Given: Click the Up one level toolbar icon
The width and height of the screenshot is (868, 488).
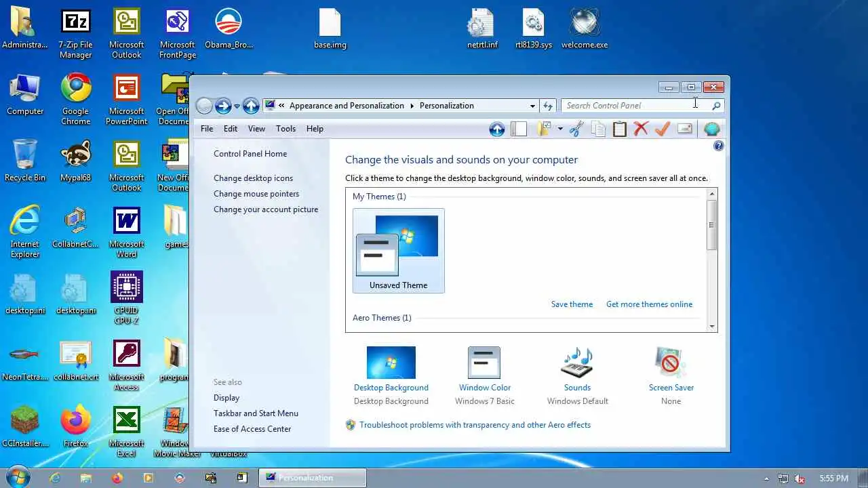Looking at the screenshot, I should [x=497, y=129].
